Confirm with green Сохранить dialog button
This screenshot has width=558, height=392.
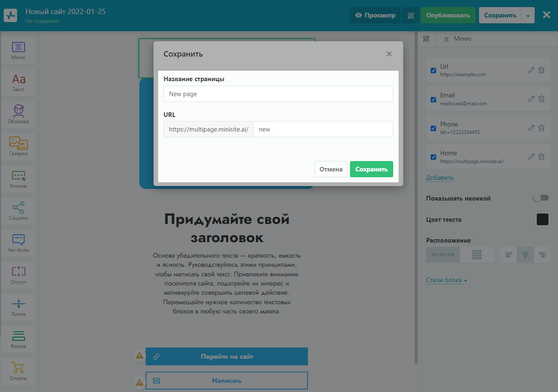click(372, 169)
